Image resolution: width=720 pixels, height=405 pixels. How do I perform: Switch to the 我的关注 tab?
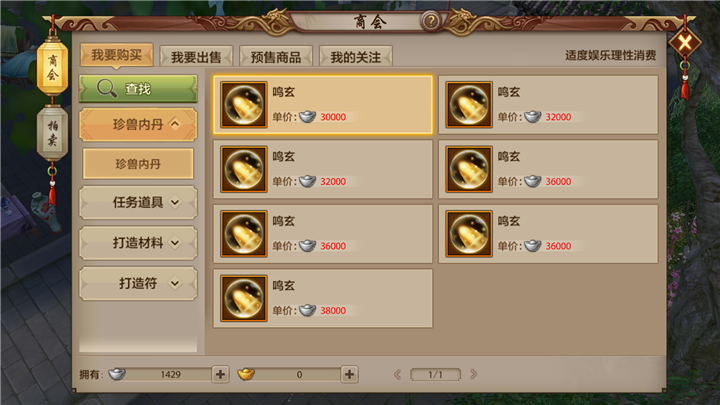[356, 56]
